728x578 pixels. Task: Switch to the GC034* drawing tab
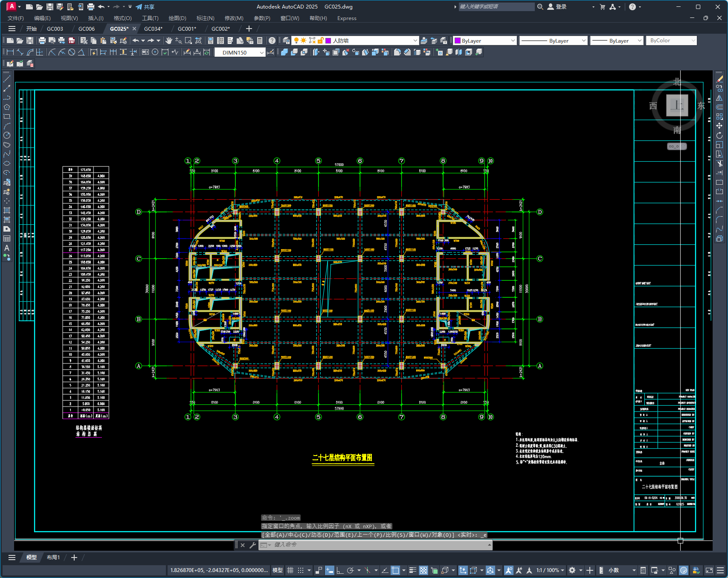(153, 29)
